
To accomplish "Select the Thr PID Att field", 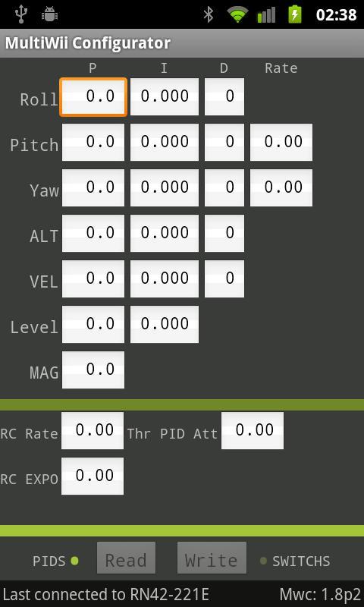I will coord(253,430).
